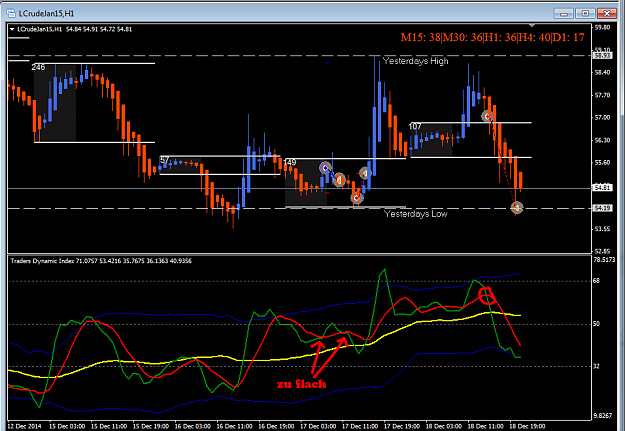This screenshot has width=625, height=431.
Task: Select the Yesterdays Low line label
Action: click(415, 214)
